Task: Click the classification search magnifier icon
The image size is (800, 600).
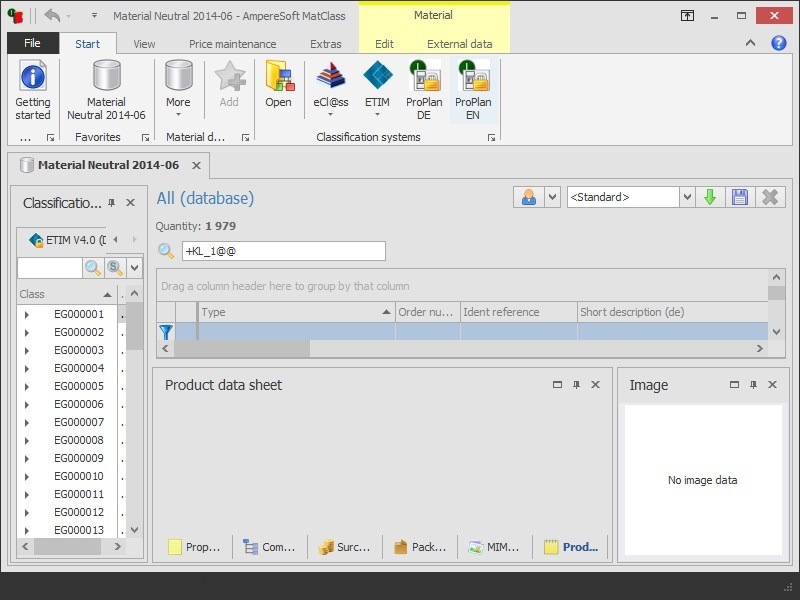Action: coord(93,267)
